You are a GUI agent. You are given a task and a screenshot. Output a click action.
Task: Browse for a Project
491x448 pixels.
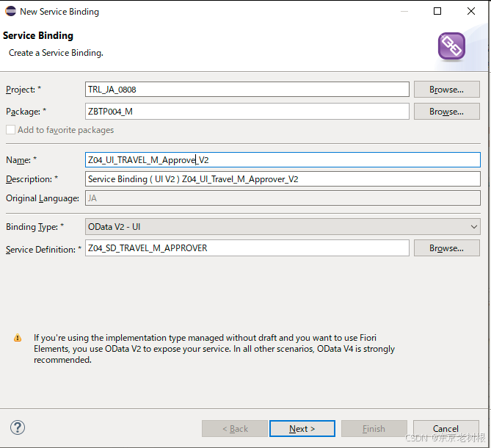tap(446, 90)
